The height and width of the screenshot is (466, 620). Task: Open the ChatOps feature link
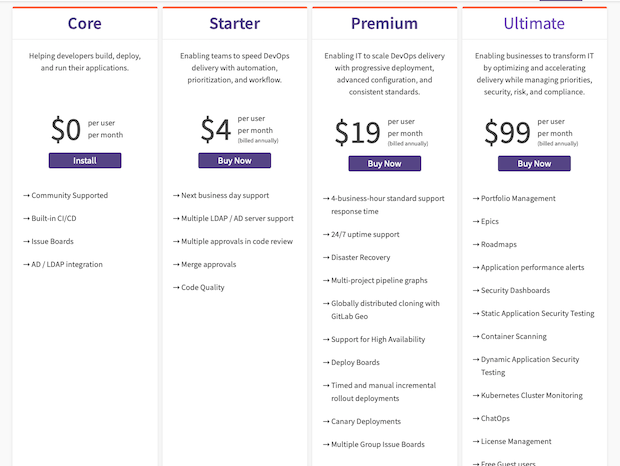click(x=495, y=418)
